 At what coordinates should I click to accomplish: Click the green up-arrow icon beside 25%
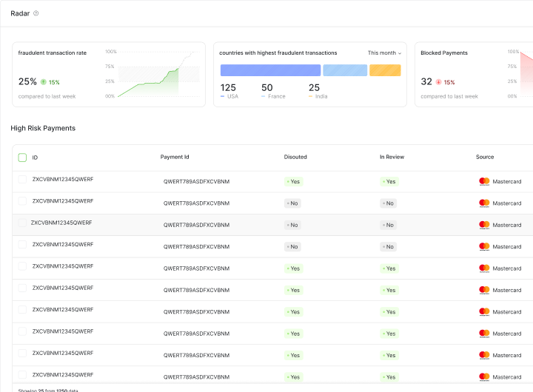(x=44, y=82)
